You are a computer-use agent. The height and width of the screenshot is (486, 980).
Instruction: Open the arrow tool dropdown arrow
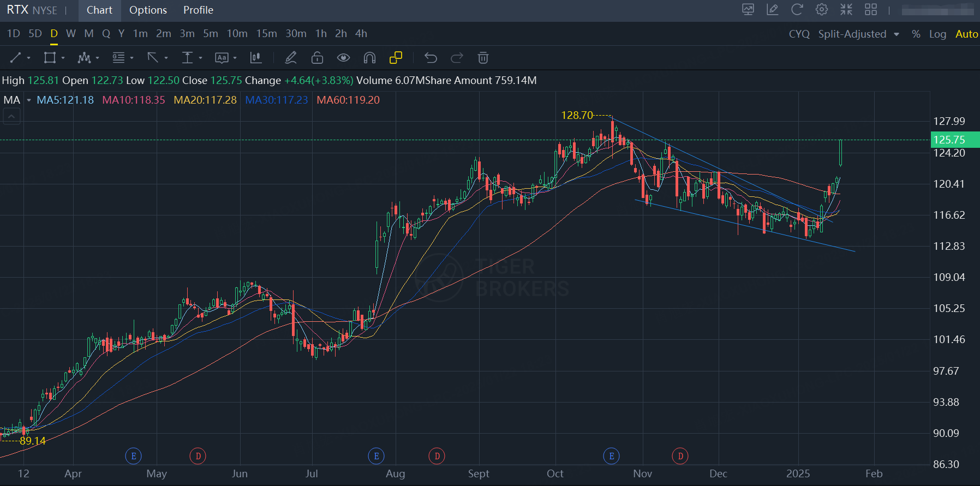click(x=166, y=58)
